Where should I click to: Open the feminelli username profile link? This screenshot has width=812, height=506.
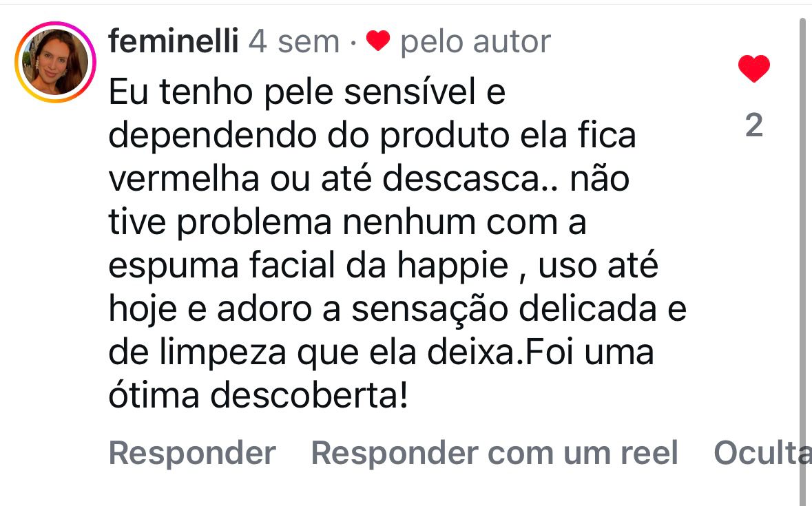click(x=174, y=43)
